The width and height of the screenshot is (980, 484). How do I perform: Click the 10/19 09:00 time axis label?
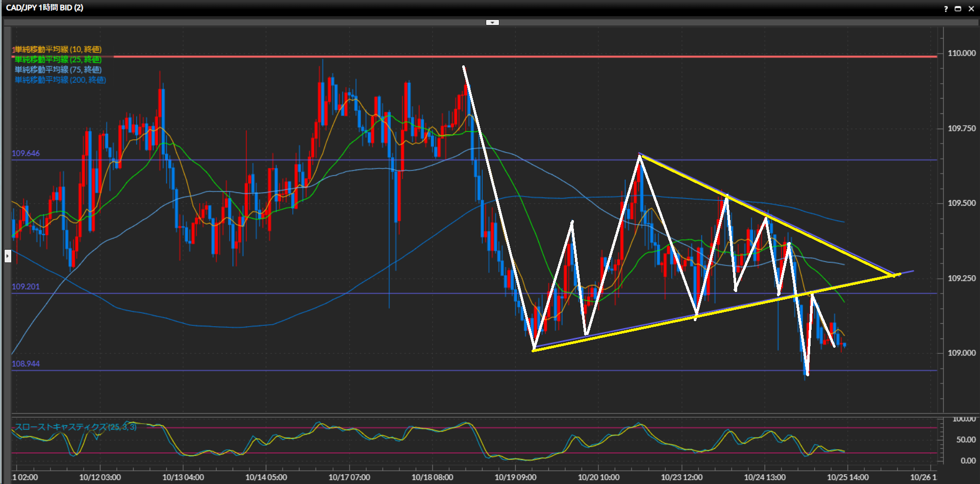click(515, 477)
